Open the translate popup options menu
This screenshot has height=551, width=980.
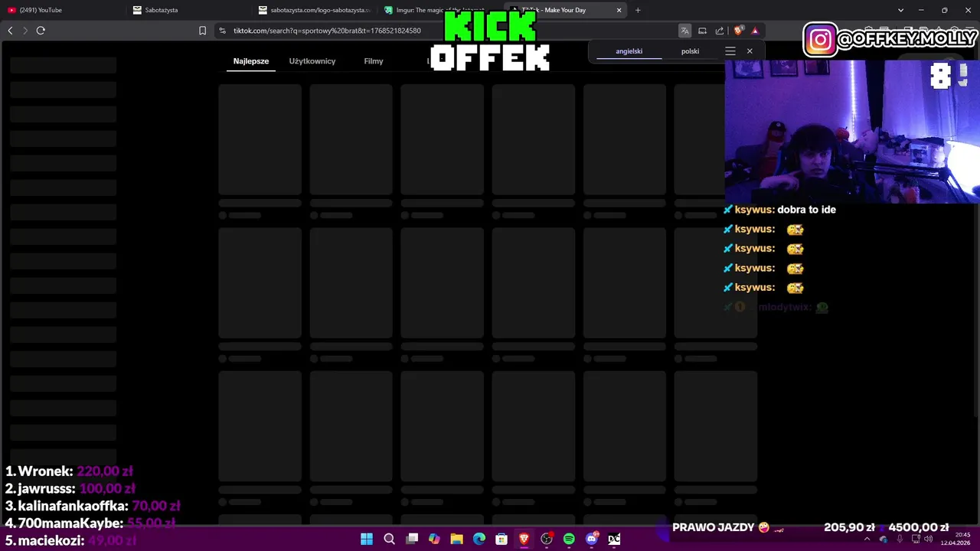pos(730,51)
